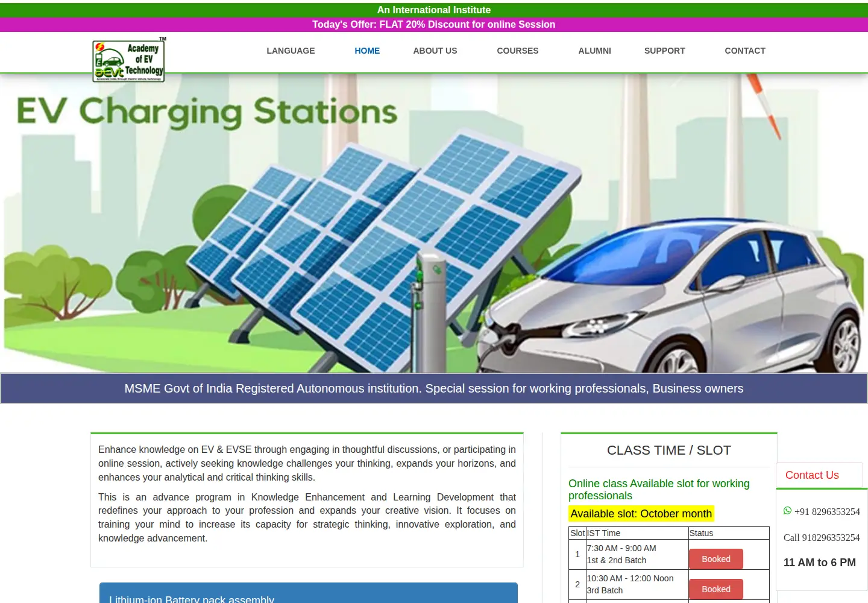Open the ALUMNI menu item
The width and height of the screenshot is (868, 603).
(x=595, y=51)
